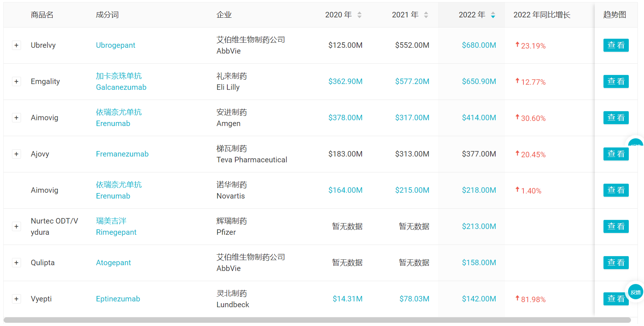Expand the Qulipta row
The height and width of the screenshot is (326, 644).
16,263
